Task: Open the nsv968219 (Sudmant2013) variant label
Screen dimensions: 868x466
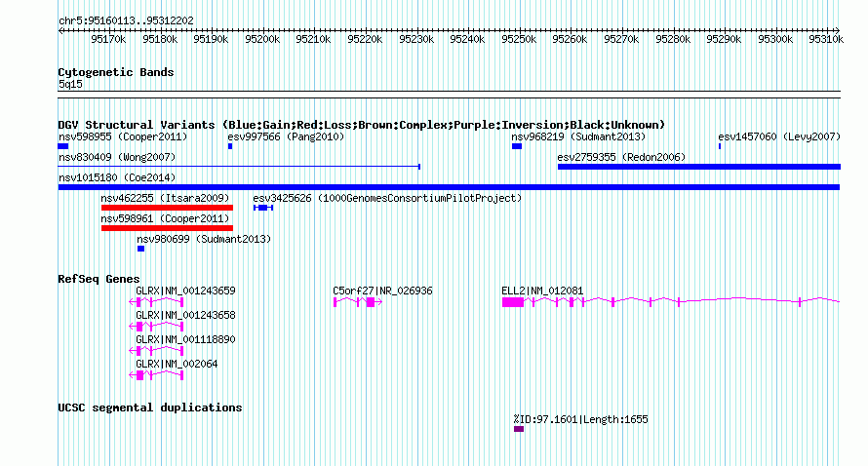Action: tap(578, 136)
